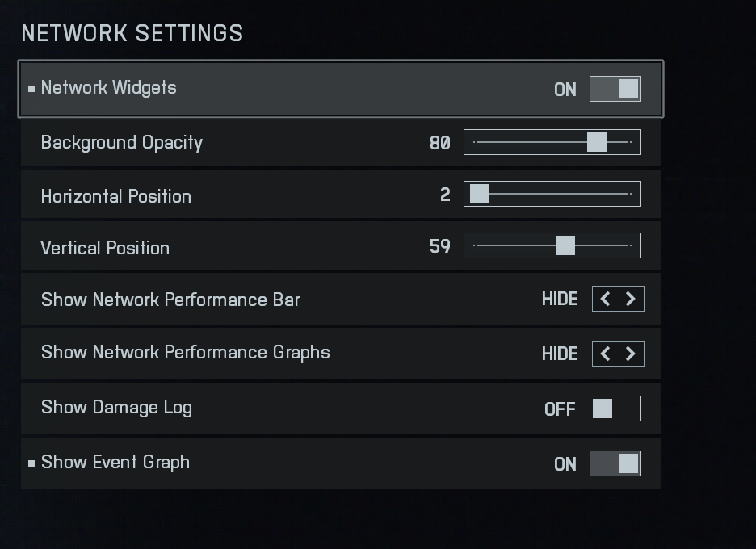Click left arrow for Network Performance Graphs
This screenshot has width=756, height=549.
(x=606, y=354)
